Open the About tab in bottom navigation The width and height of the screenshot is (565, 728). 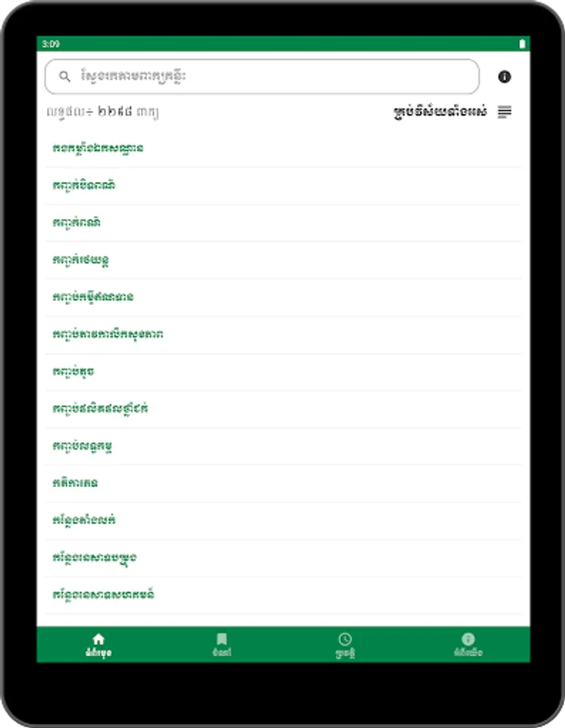coord(468,644)
